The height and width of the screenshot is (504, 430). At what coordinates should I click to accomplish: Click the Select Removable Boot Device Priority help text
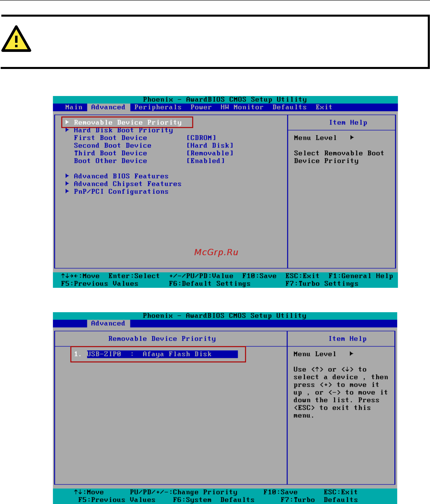(x=339, y=157)
